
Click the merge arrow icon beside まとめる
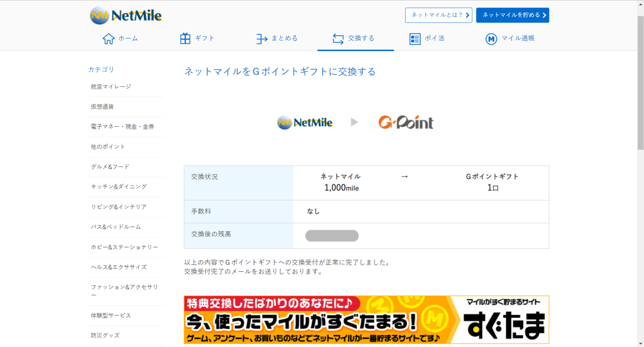(x=262, y=39)
